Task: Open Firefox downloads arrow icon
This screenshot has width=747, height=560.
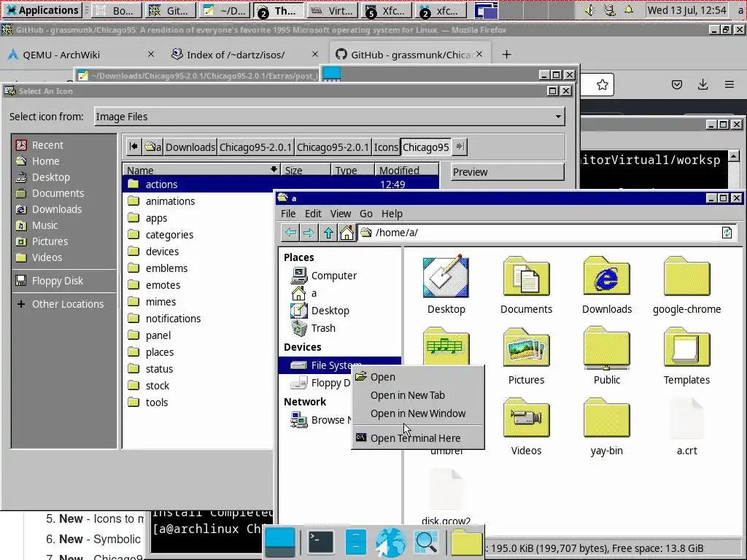Action: click(703, 85)
